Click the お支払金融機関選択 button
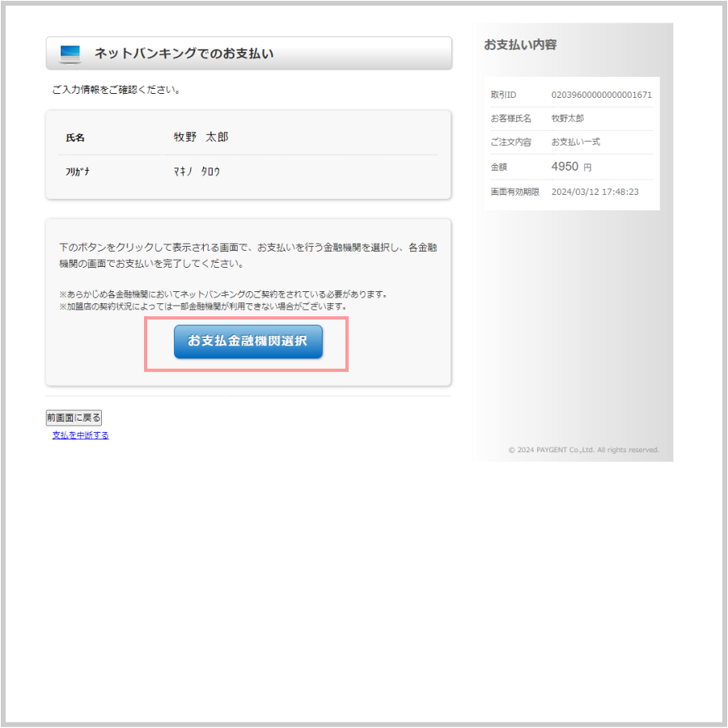Viewport: 728px width, 728px height. [x=248, y=341]
